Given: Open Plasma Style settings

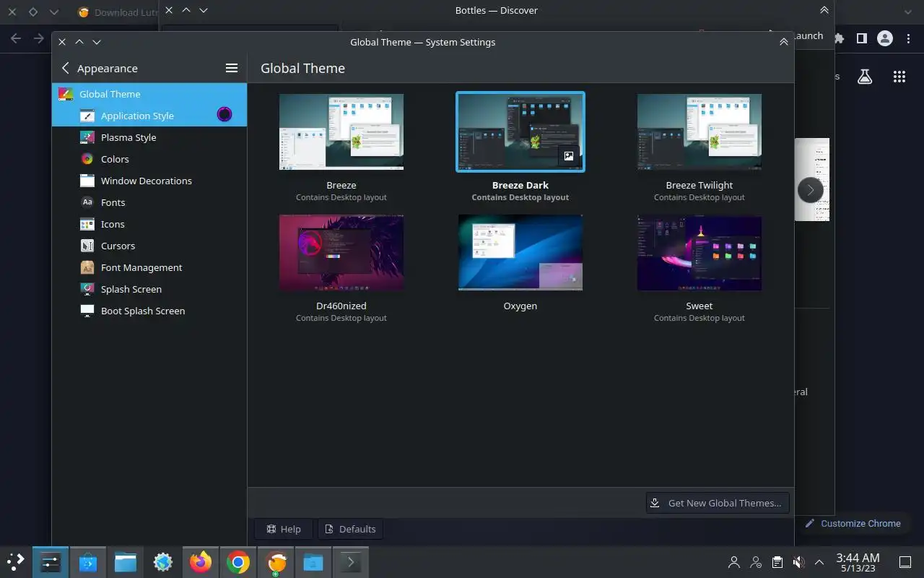Looking at the screenshot, I should click(x=149, y=137).
